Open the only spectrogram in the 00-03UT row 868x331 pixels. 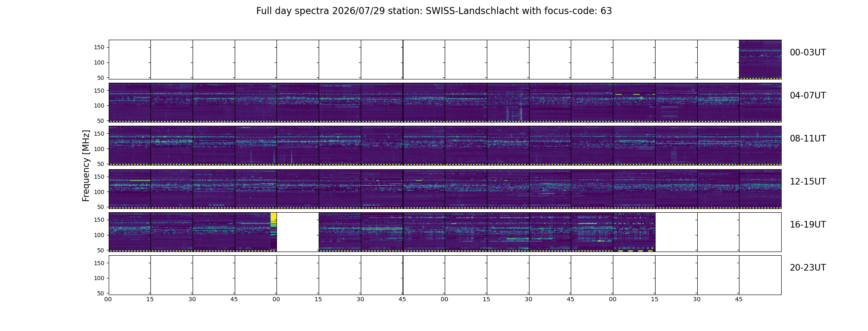(760, 60)
